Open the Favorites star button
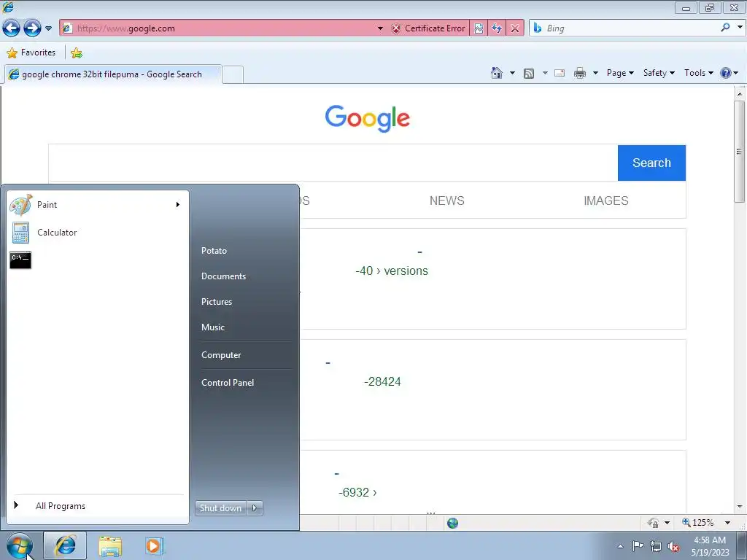Image resolution: width=747 pixels, height=560 pixels. click(x=31, y=52)
